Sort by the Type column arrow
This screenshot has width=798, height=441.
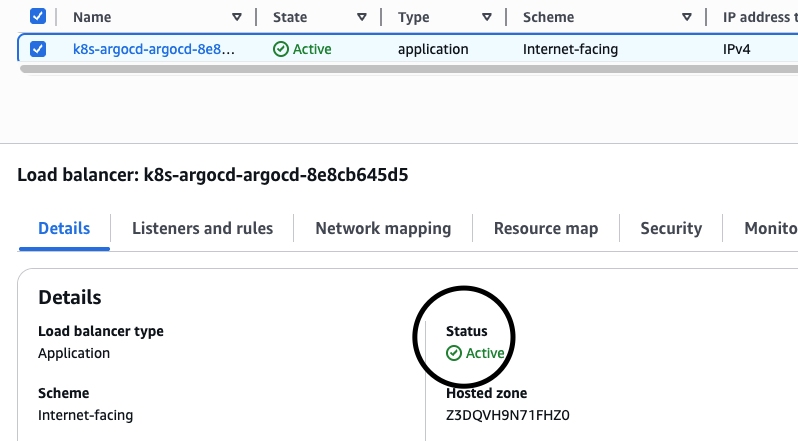click(x=486, y=17)
